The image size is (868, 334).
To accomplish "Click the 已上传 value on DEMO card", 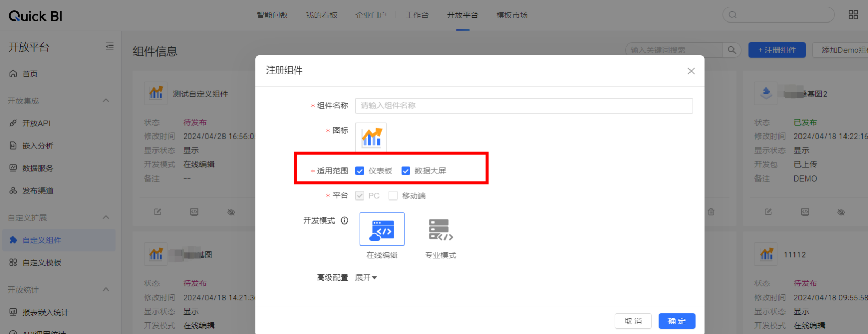I will [x=806, y=164].
